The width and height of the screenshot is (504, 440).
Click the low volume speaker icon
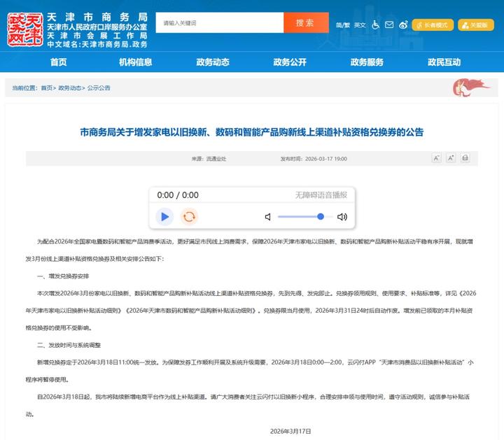tap(268, 217)
